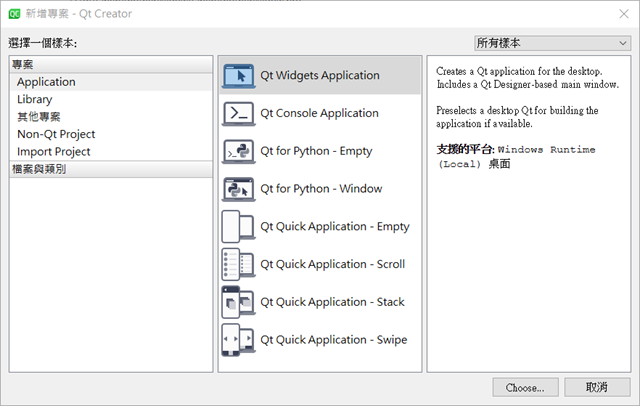Viewport: 640px width, 406px height.
Task: Select the Qt Console Application terminal icon
Action: 238,113
